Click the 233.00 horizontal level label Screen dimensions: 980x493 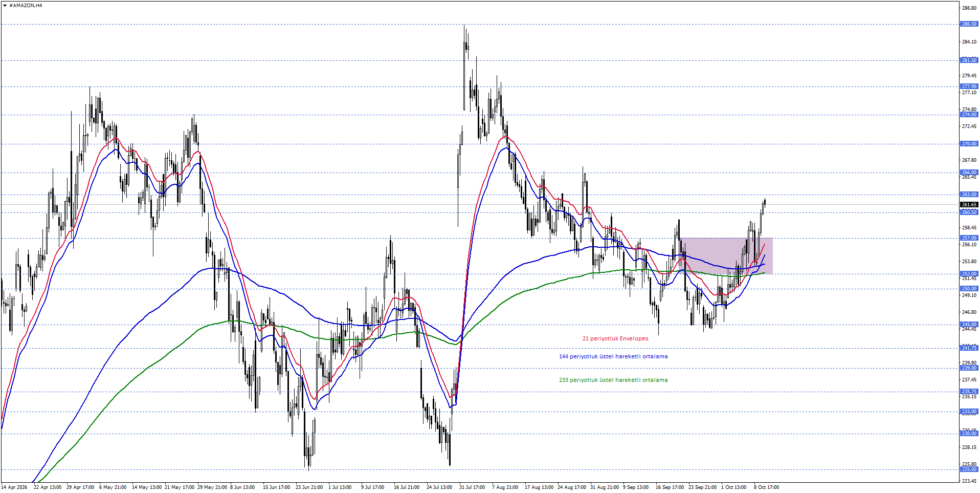click(x=969, y=412)
